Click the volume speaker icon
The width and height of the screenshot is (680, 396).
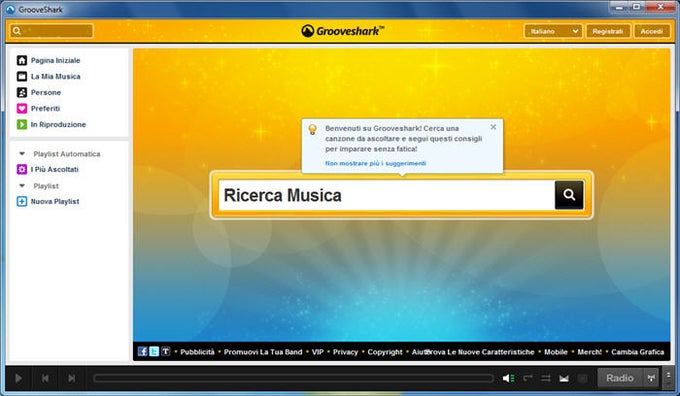click(x=508, y=378)
